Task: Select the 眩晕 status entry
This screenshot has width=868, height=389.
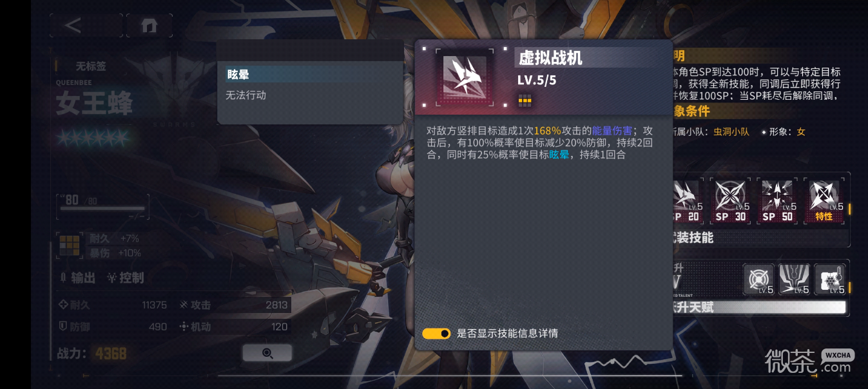Action: tap(311, 74)
